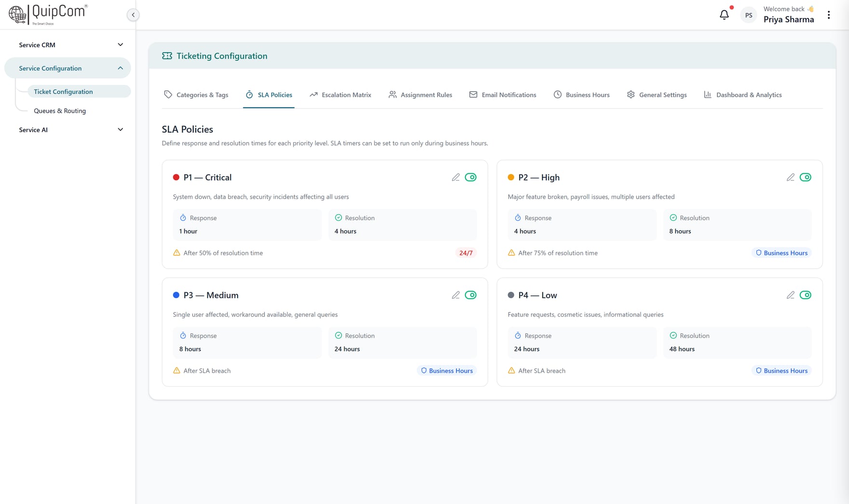The width and height of the screenshot is (849, 504).
Task: Edit the P4 Low policy pencil icon
Action: point(790,295)
